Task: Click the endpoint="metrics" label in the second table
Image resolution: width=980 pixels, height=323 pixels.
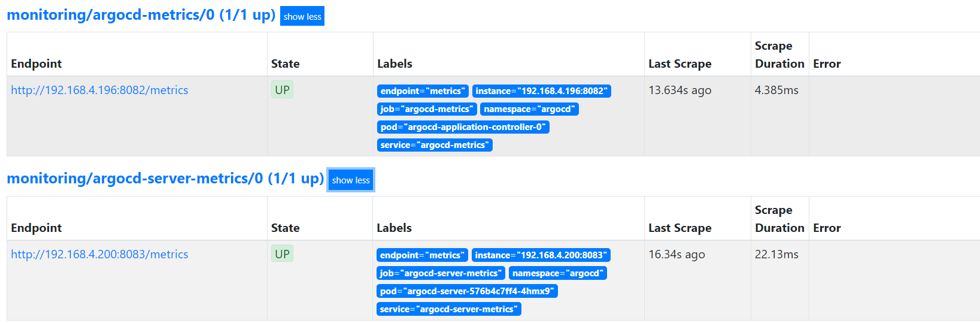Action: (422, 255)
